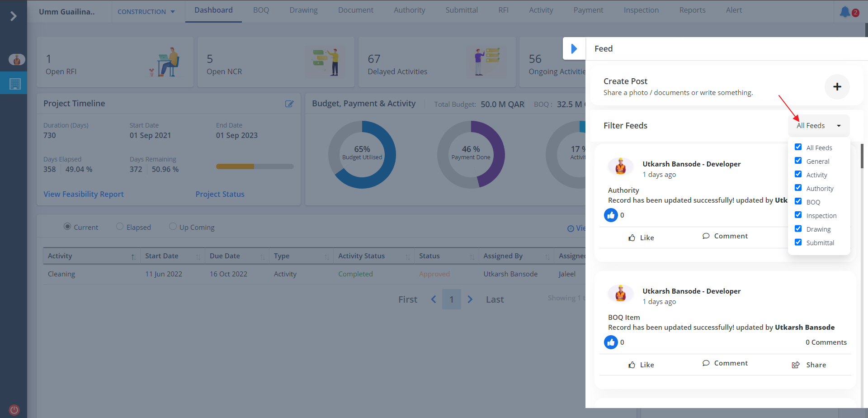Open the View Feasibility Report link
868x418 pixels.
(x=84, y=194)
